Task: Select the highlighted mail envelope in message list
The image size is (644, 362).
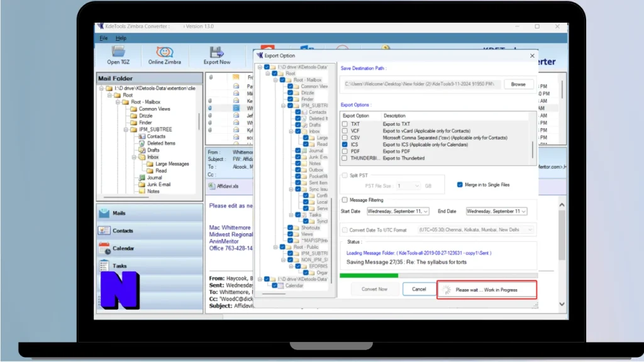Action: pos(236,108)
